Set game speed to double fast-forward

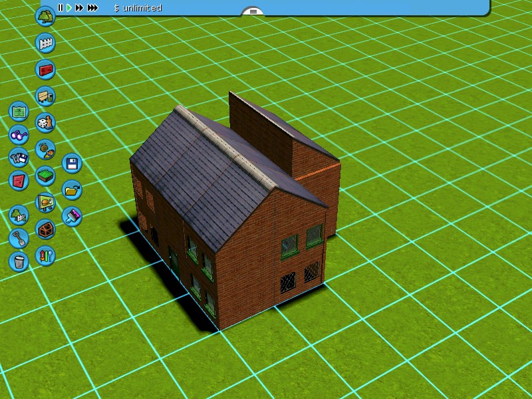[x=79, y=8]
